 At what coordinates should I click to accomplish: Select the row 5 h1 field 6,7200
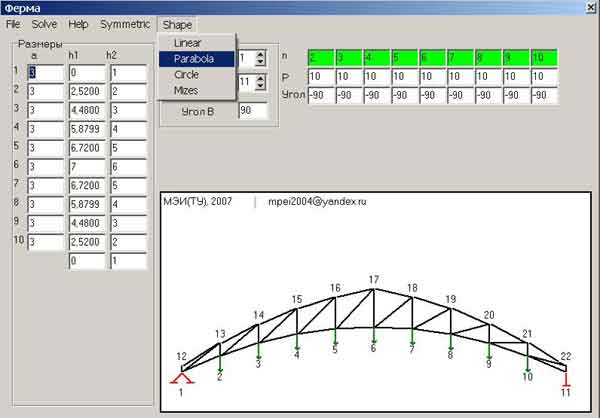click(x=87, y=148)
